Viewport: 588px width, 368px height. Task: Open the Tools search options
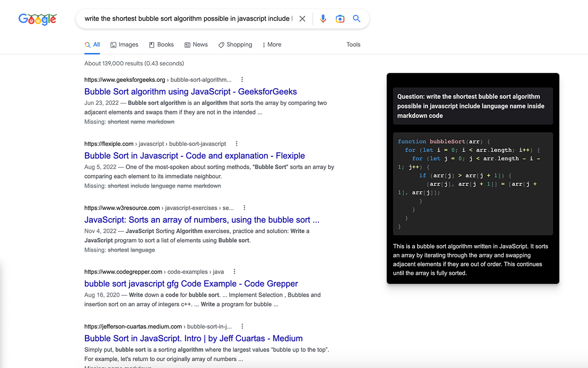point(353,45)
